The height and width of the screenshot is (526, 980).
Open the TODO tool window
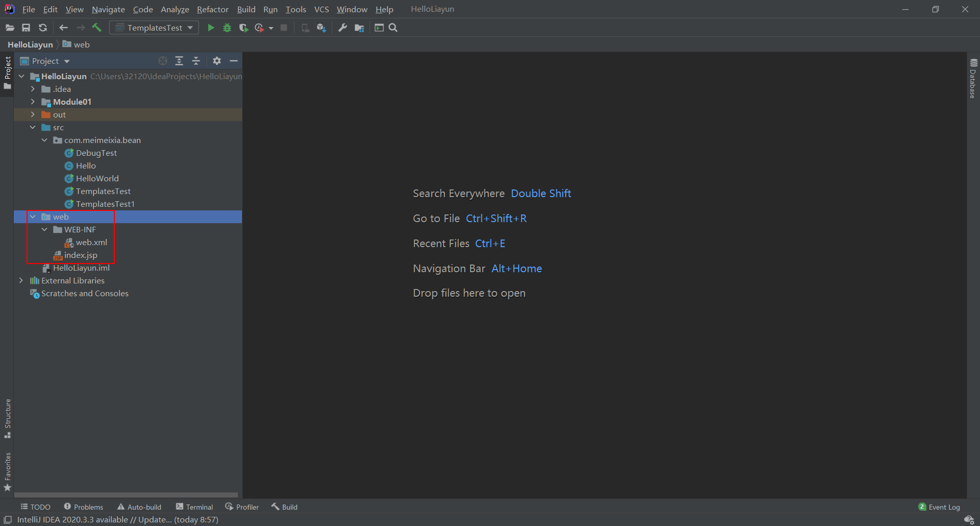(x=35, y=507)
